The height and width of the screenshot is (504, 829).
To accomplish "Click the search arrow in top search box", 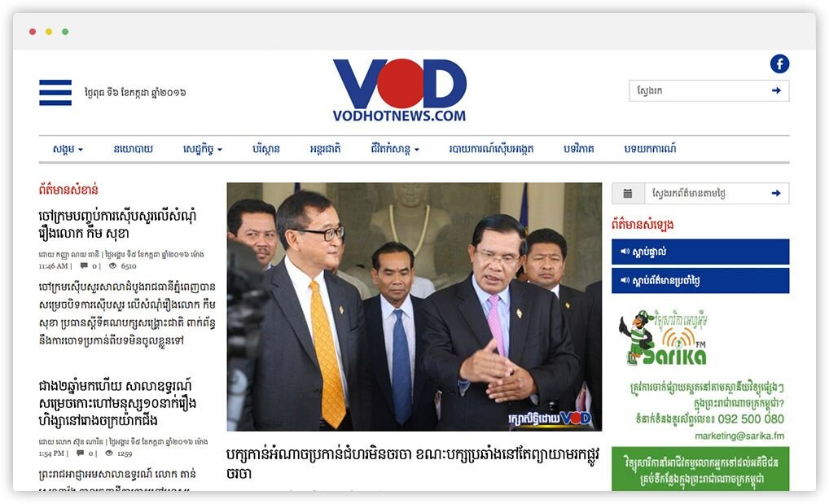I will pyautogui.click(x=776, y=90).
